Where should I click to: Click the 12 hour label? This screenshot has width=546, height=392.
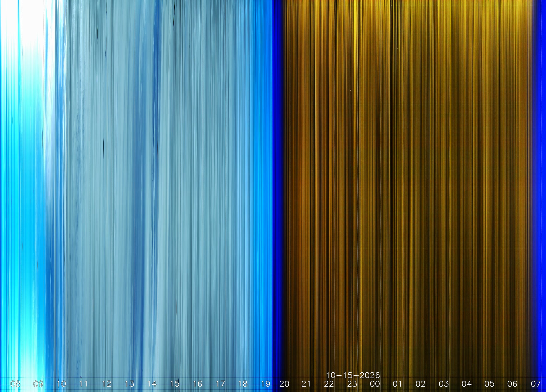click(106, 384)
